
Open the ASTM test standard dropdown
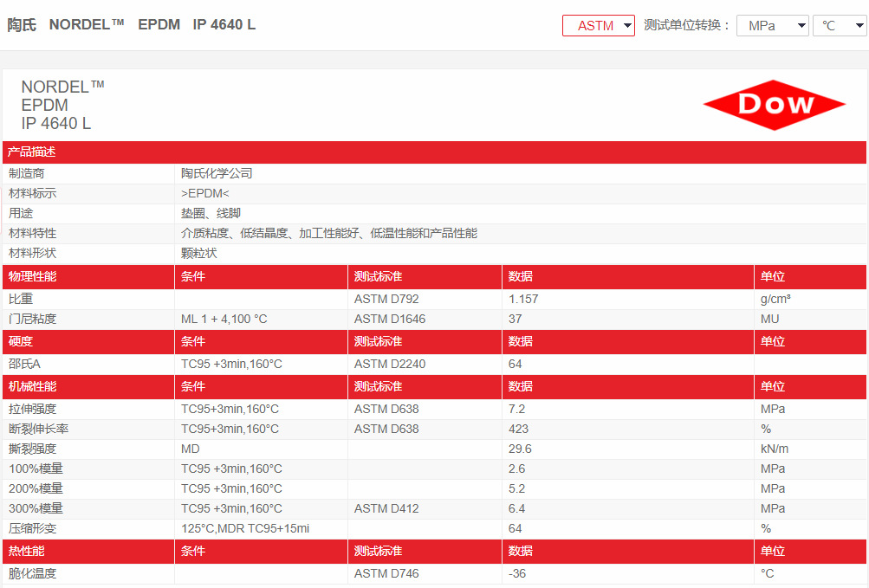(598, 25)
